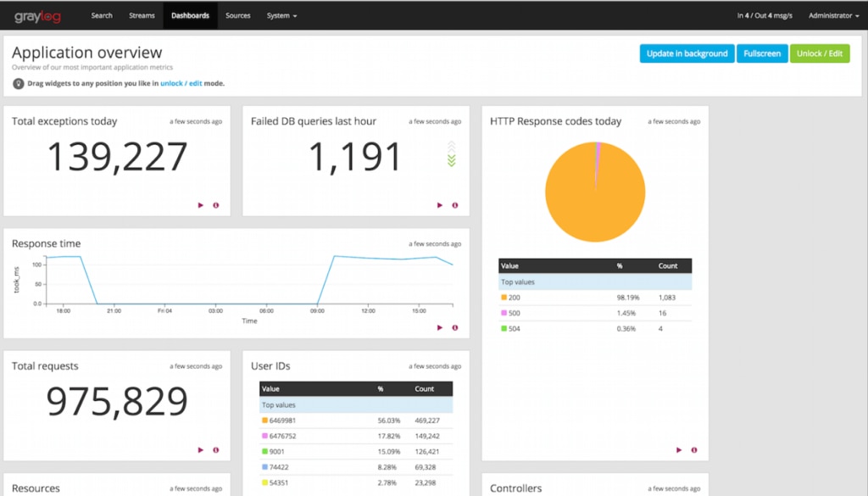The width and height of the screenshot is (868, 496).
Task: Click count 69,328 in User IDs table
Action: [x=426, y=466]
